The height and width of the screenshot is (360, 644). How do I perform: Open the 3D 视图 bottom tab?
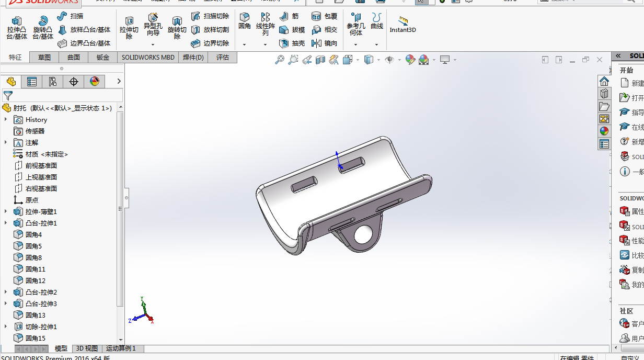(x=87, y=348)
